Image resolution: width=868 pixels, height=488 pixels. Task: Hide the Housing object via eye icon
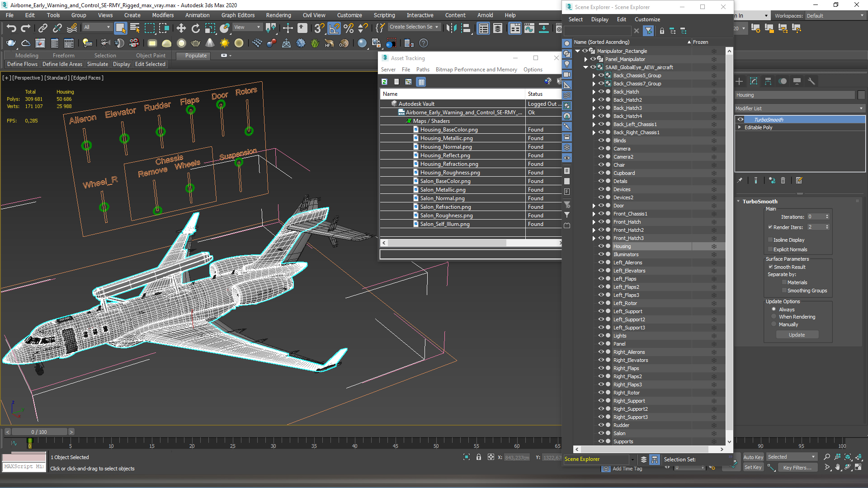click(601, 246)
